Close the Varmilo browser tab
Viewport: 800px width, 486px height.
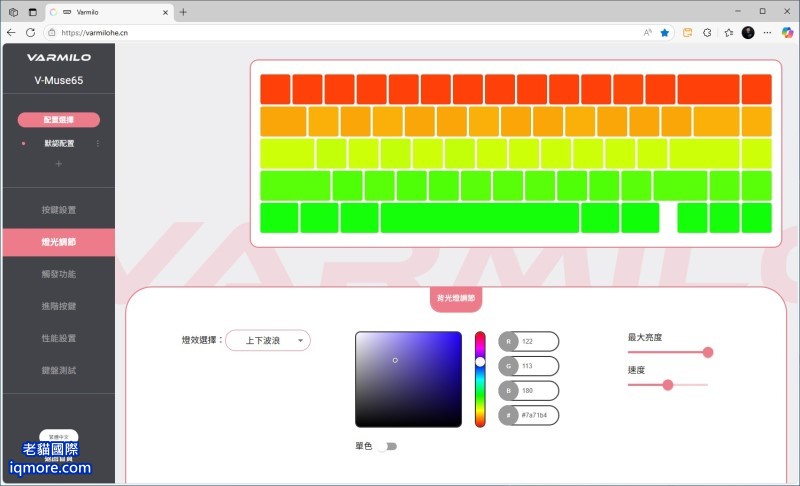click(165, 12)
